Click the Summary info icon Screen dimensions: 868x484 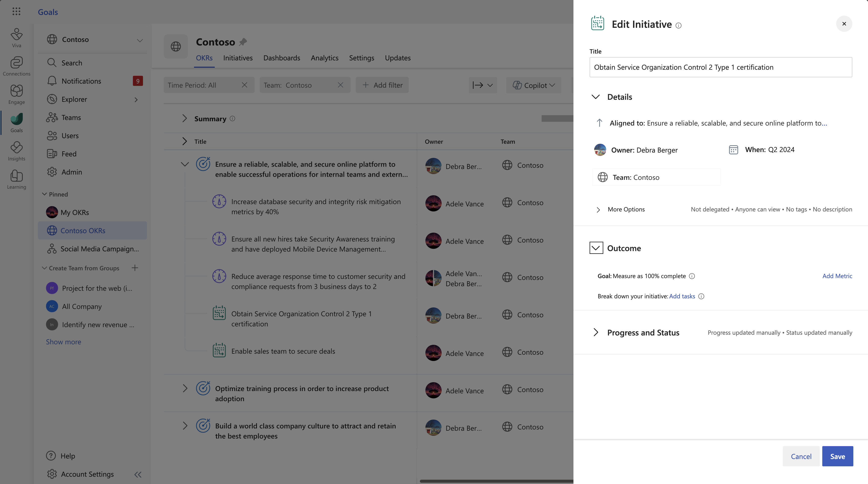[x=232, y=119]
